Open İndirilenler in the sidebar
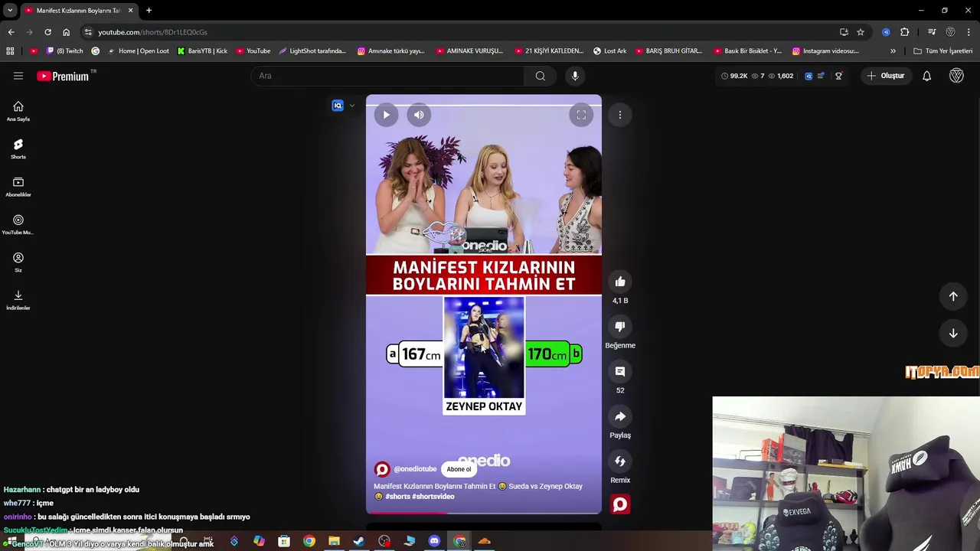The image size is (980, 551). pos(18,300)
